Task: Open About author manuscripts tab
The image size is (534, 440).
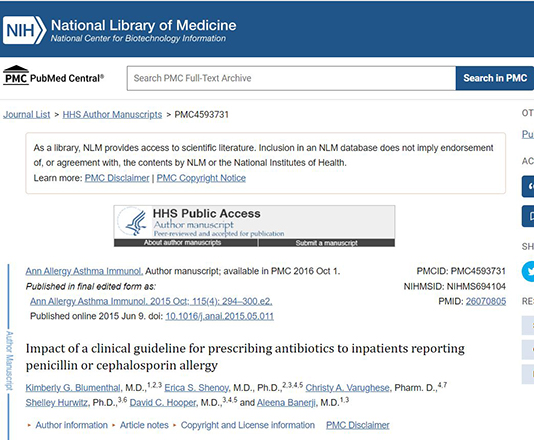Action: point(185,242)
